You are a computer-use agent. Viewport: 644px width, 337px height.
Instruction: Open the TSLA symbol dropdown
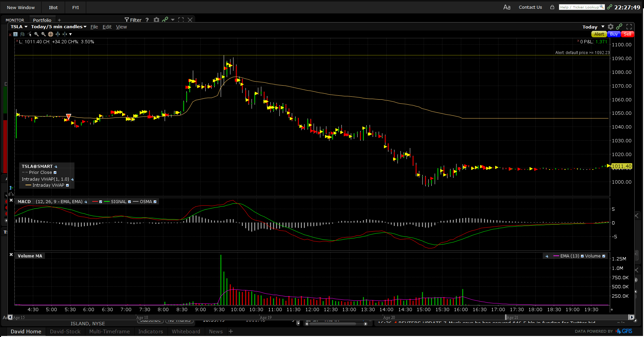click(19, 27)
